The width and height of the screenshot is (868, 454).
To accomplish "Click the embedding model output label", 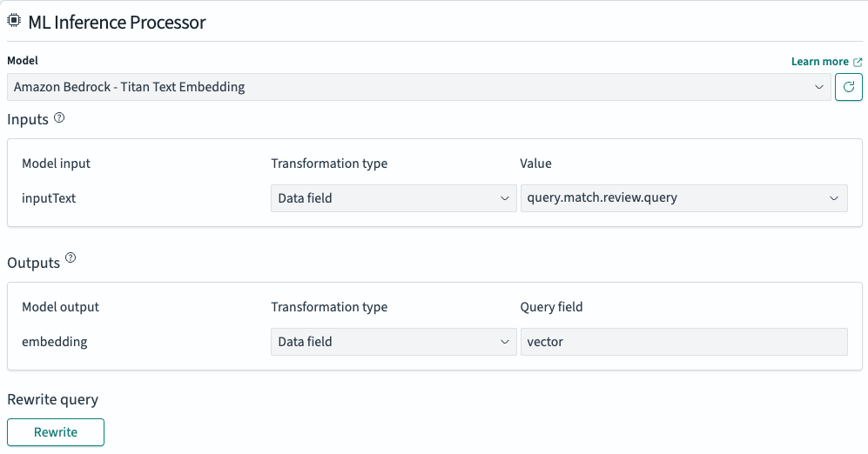I will pos(55,342).
